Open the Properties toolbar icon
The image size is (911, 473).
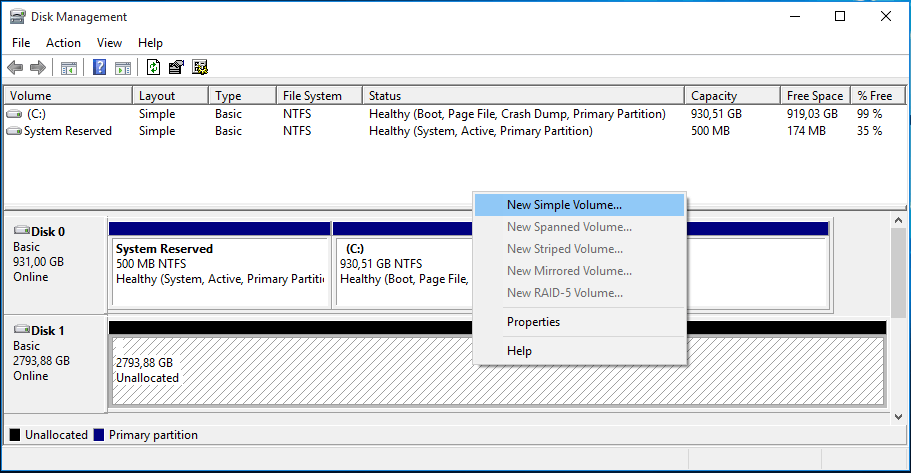point(177,68)
